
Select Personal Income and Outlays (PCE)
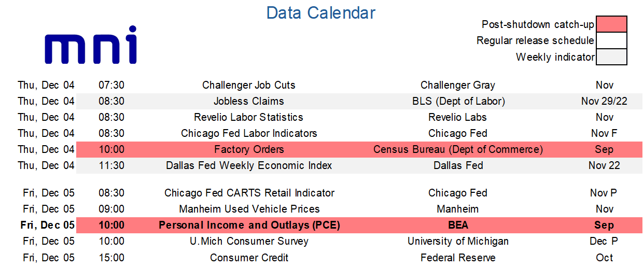tap(249, 225)
